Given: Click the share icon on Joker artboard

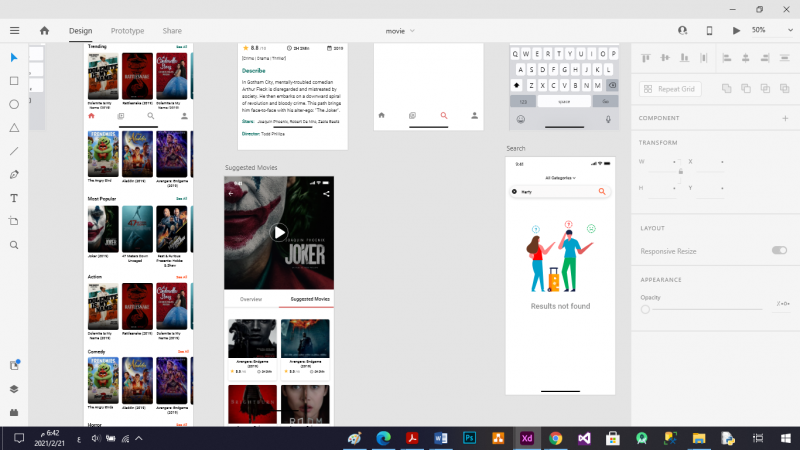Looking at the screenshot, I should coord(326,194).
